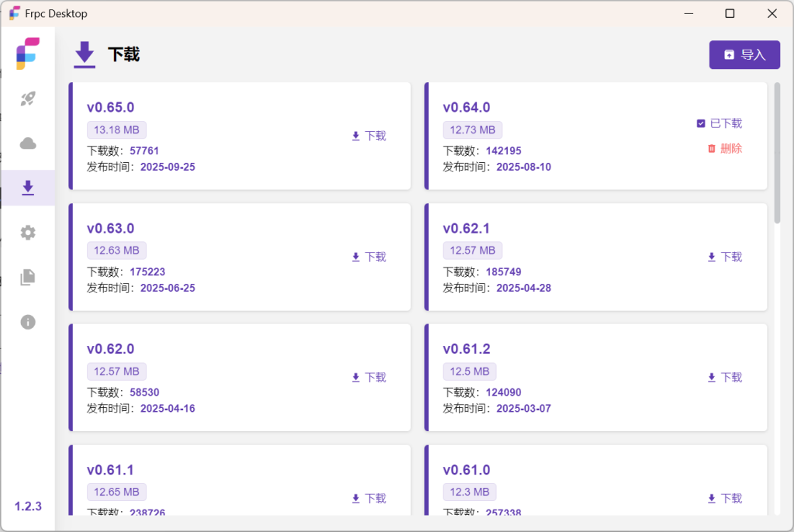Open the cloud proxy page in sidebar

[28, 143]
